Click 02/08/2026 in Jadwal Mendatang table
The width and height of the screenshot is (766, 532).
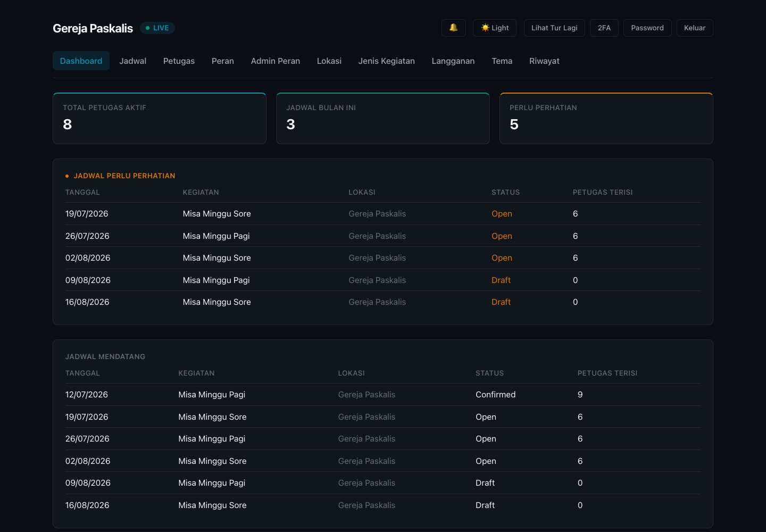pyautogui.click(x=88, y=461)
